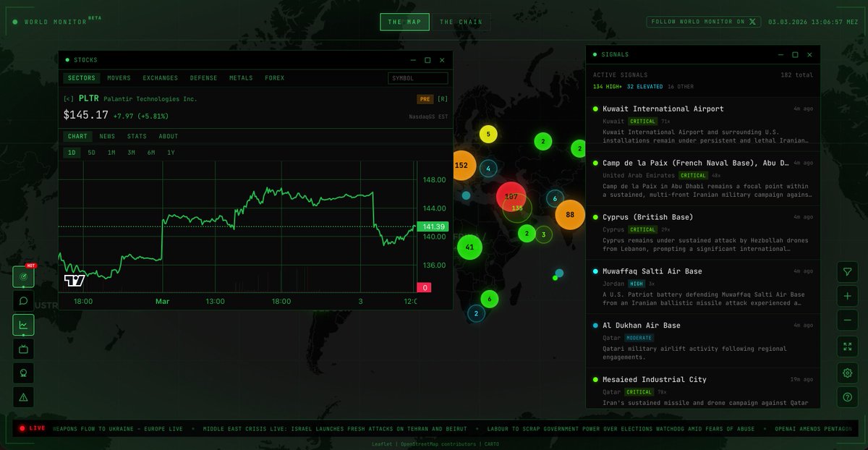Click Follow World Monitor On X button
Image resolution: width=868 pixels, height=450 pixels.
tap(705, 22)
